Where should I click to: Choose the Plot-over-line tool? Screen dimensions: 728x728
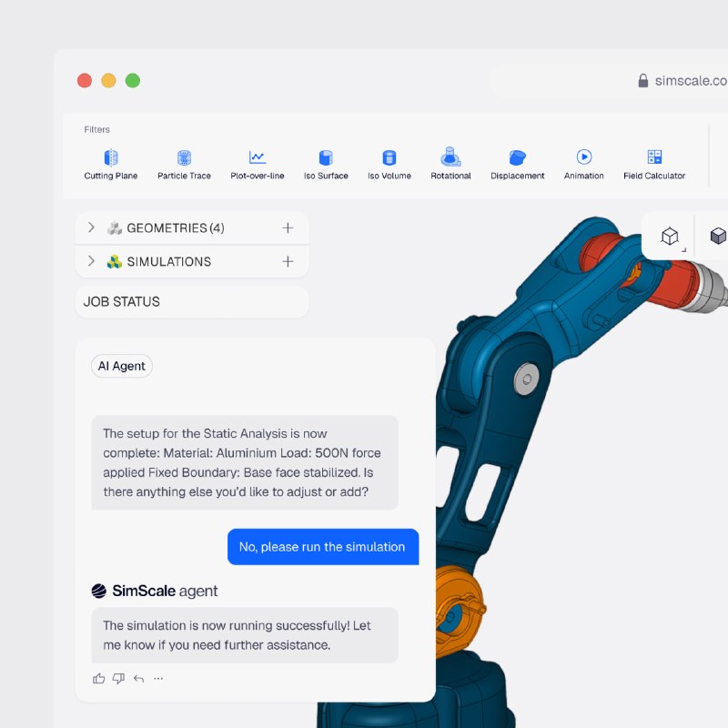[x=258, y=164]
